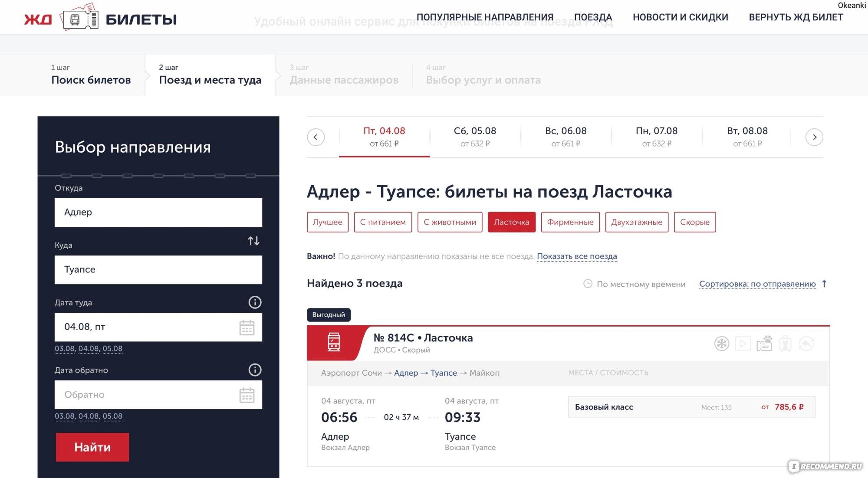Enable the С животными filter
Image resolution: width=868 pixels, height=478 pixels.
[450, 222]
